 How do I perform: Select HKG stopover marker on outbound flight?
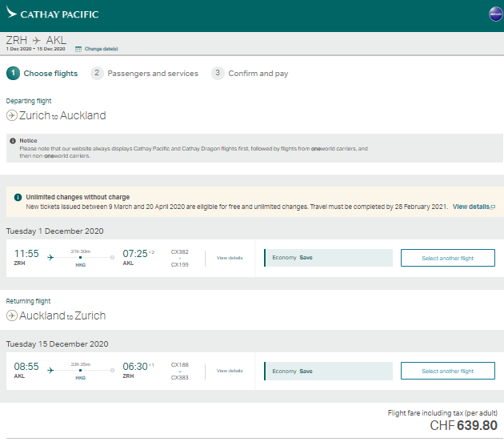click(80, 257)
